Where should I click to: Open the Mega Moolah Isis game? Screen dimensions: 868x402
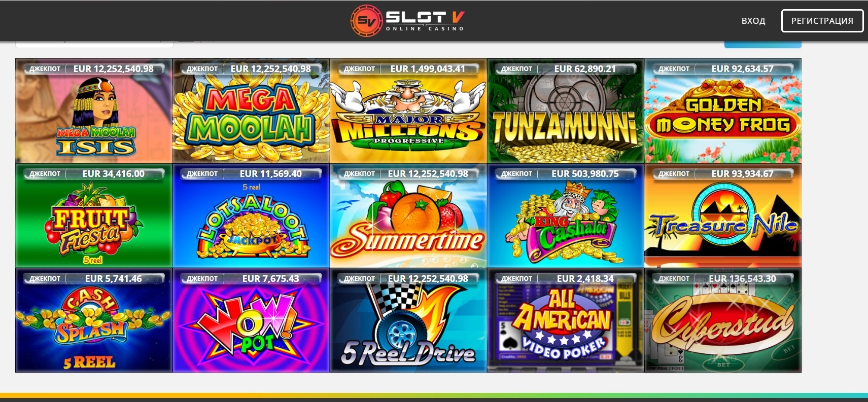pyautogui.click(x=94, y=111)
